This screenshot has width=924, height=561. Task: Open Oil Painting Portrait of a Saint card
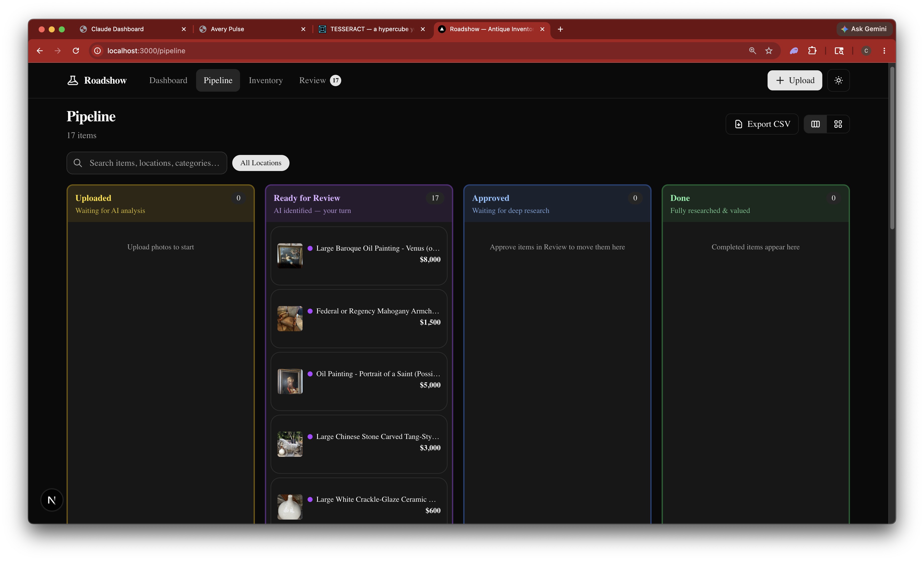point(359,381)
